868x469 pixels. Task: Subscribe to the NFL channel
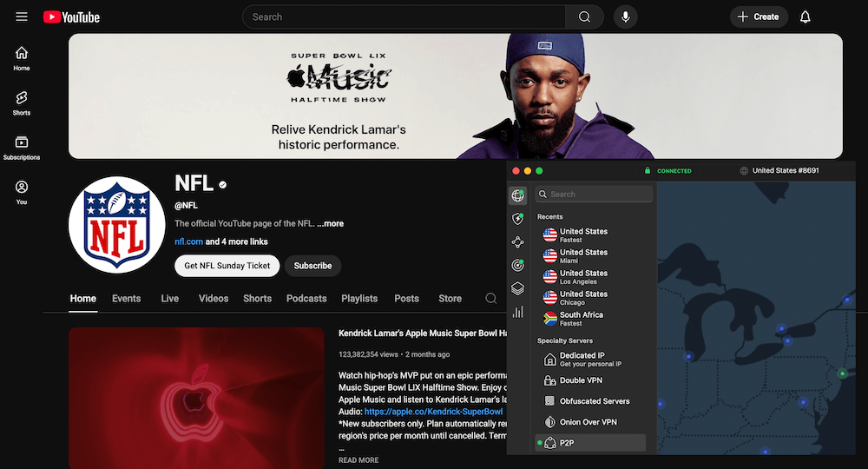312,266
